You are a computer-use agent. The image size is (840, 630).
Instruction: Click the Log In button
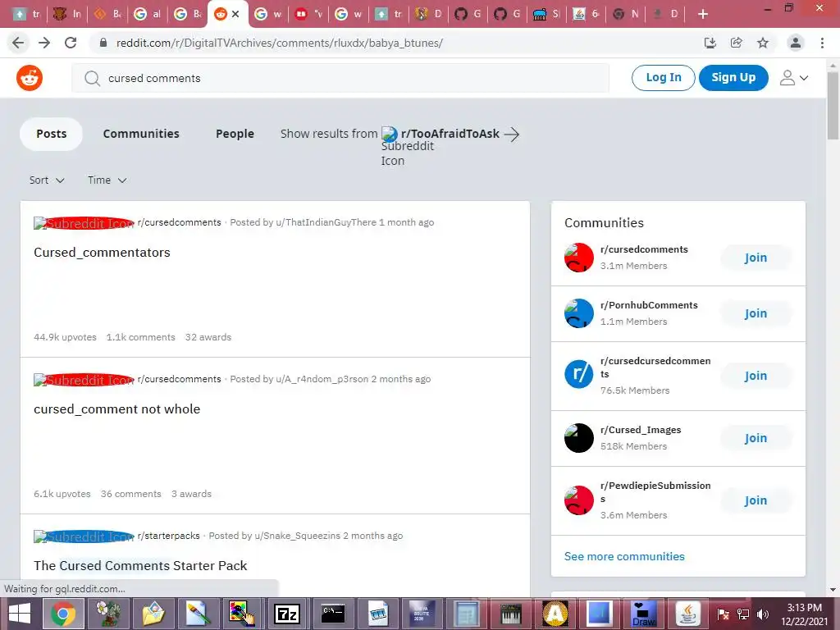(x=663, y=78)
